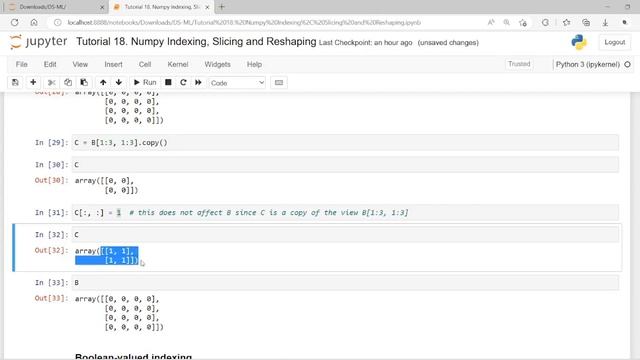Close the Downloads/DS-ML browser tab
The width and height of the screenshot is (640, 360).
tap(102, 7)
